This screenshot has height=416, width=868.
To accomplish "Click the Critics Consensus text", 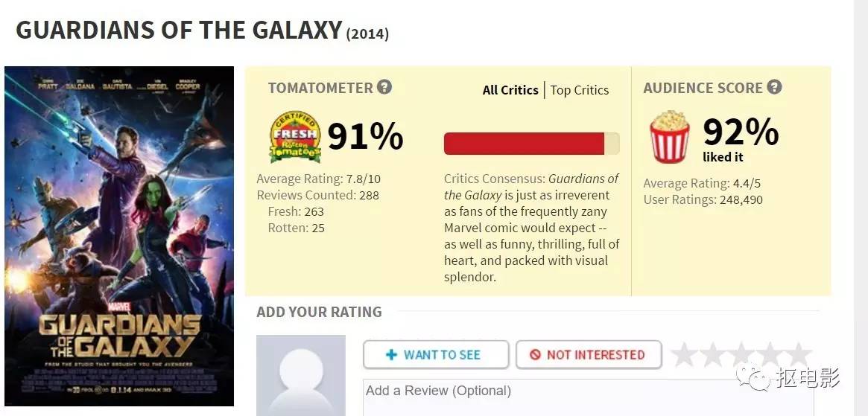I will click(x=531, y=228).
